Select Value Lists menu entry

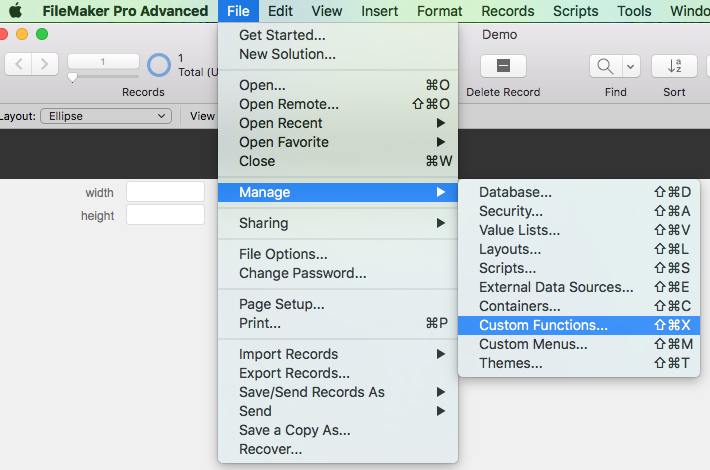point(519,230)
